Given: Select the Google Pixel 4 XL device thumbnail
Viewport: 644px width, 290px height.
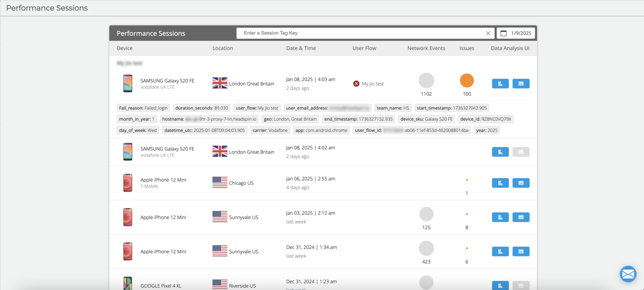Looking at the screenshot, I should (x=128, y=283).
